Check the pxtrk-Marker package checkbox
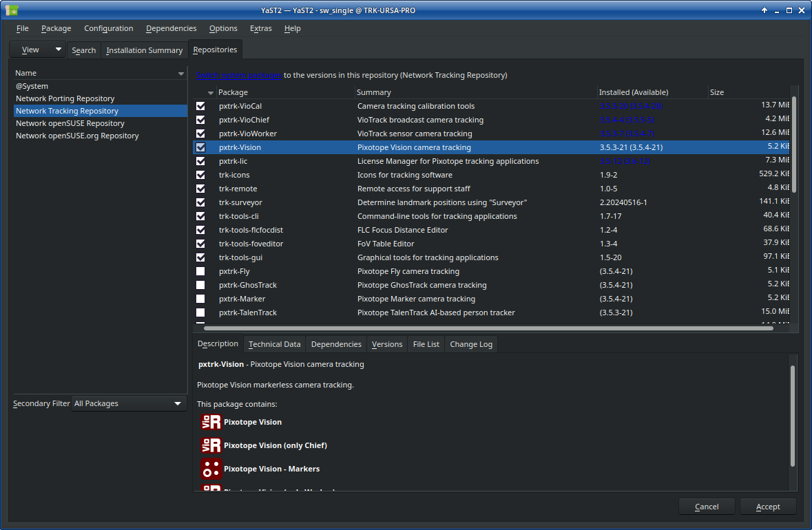Viewport: 812px width, 530px height. point(200,299)
